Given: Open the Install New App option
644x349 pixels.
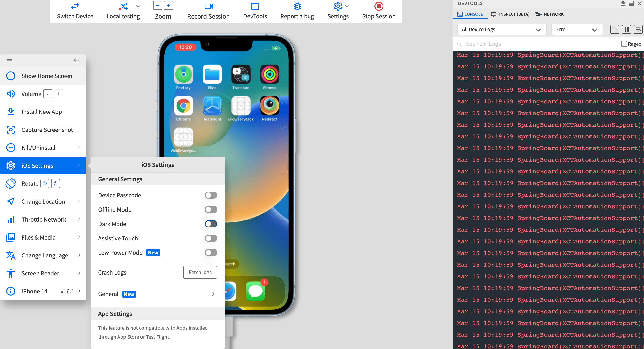Looking at the screenshot, I should 41,111.
